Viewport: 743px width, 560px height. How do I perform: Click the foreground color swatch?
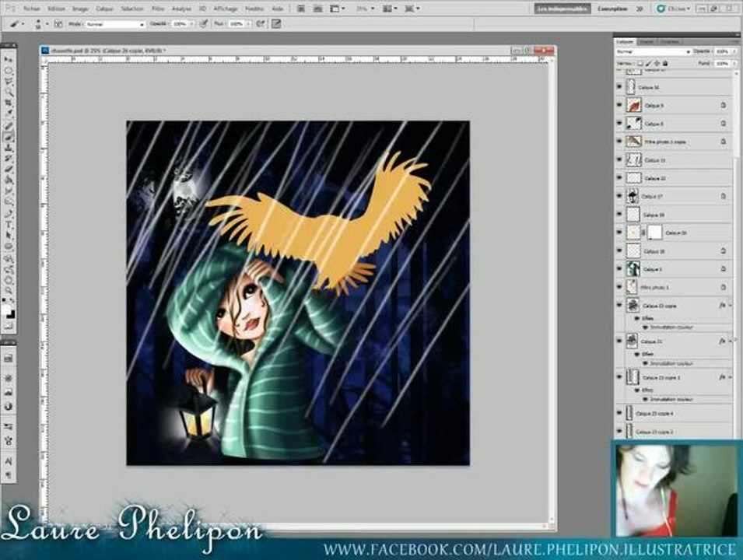6,310
